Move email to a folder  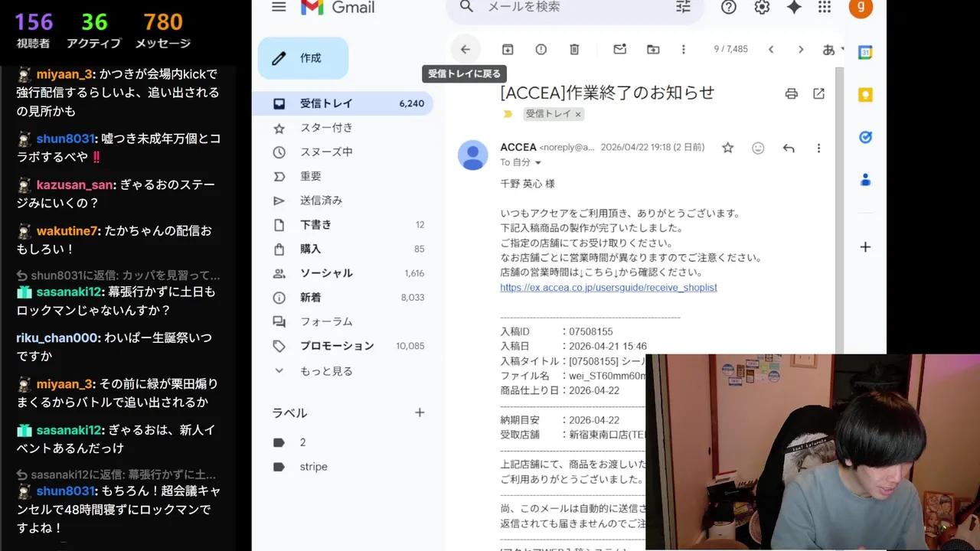(653, 49)
